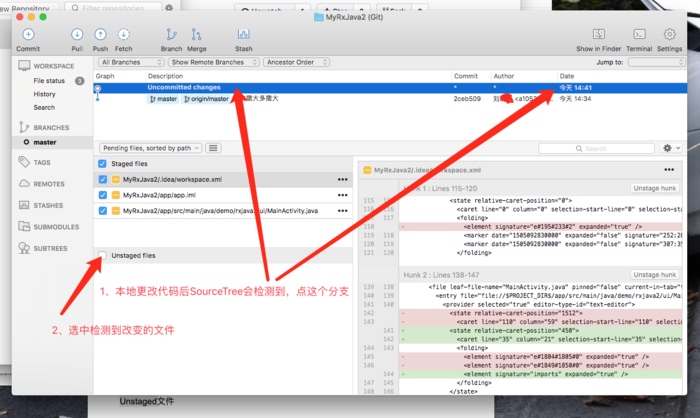Select the MainActivity.java file name
700x418 pixels.
point(221,211)
